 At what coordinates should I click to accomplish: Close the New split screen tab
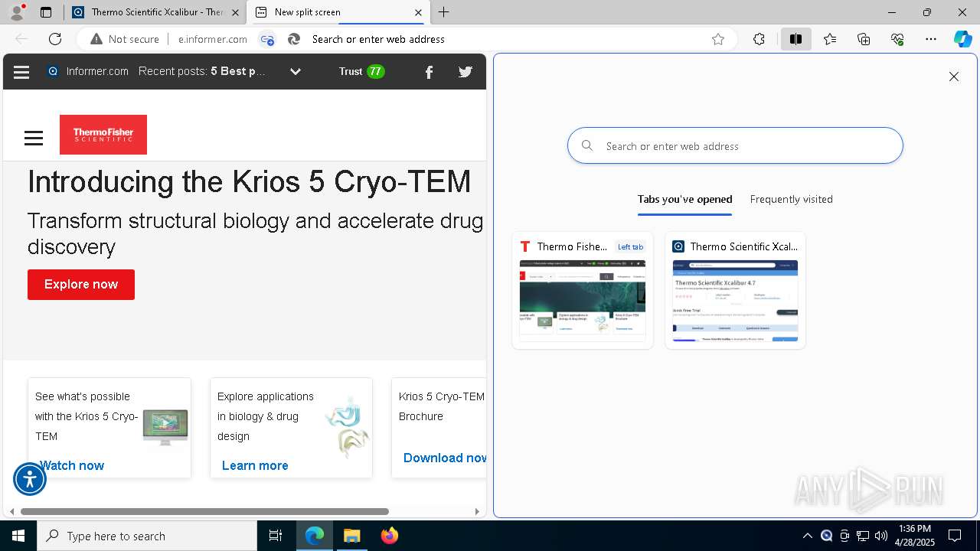tap(418, 12)
